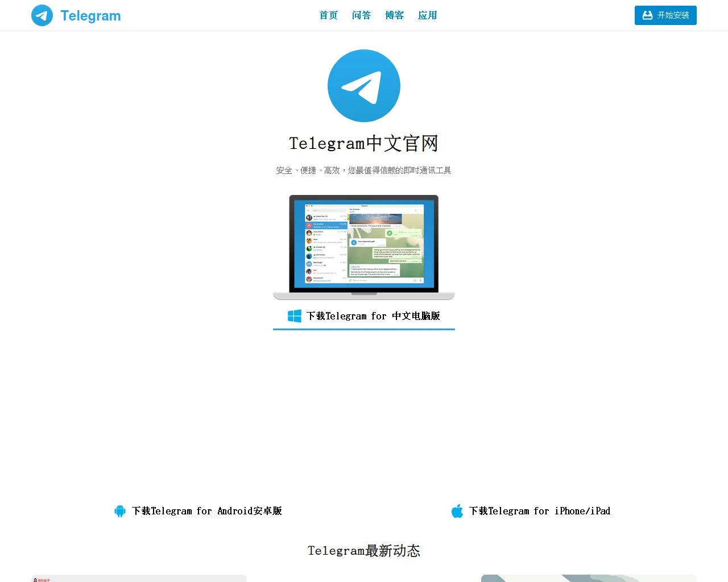The height and width of the screenshot is (582, 728).
Task: Click the Windows logo icon
Action: [295, 316]
